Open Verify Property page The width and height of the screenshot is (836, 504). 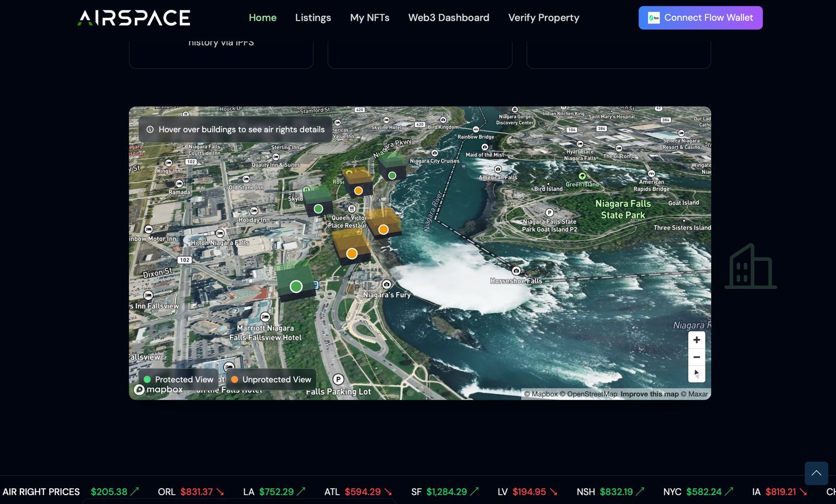[x=543, y=18]
